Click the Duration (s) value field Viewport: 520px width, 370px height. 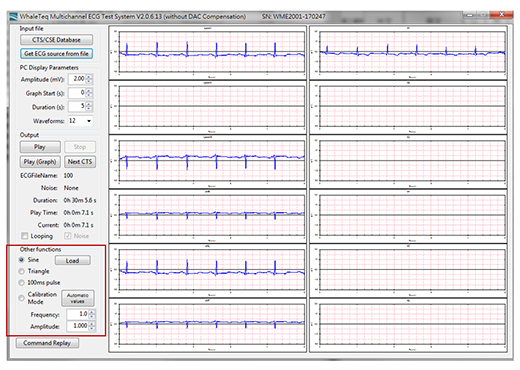77,106
